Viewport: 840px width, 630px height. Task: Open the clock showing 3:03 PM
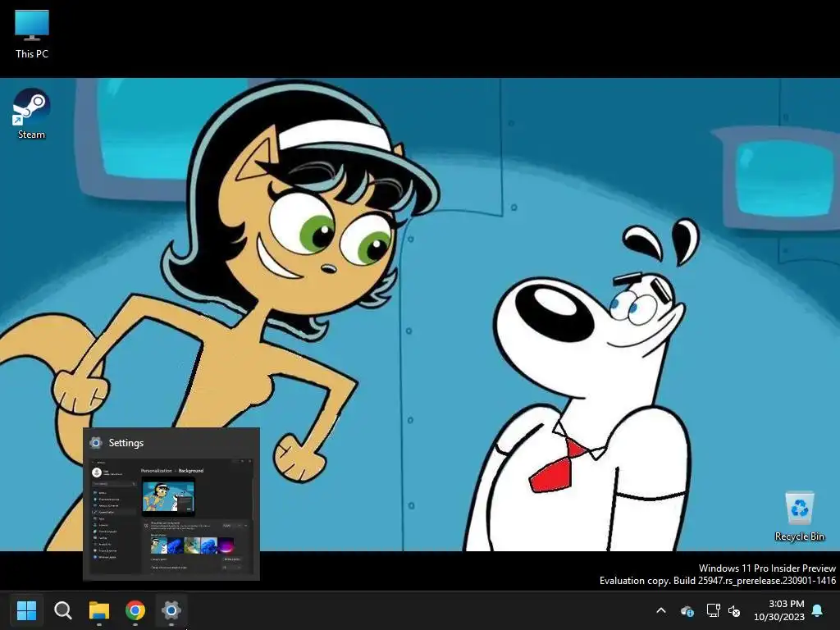tap(779, 610)
